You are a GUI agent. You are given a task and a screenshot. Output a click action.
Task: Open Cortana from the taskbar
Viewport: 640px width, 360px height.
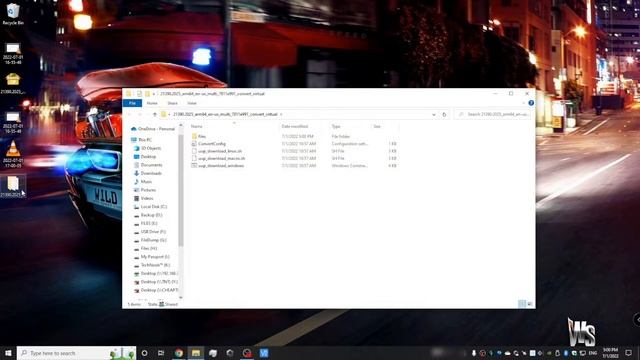click(144, 353)
